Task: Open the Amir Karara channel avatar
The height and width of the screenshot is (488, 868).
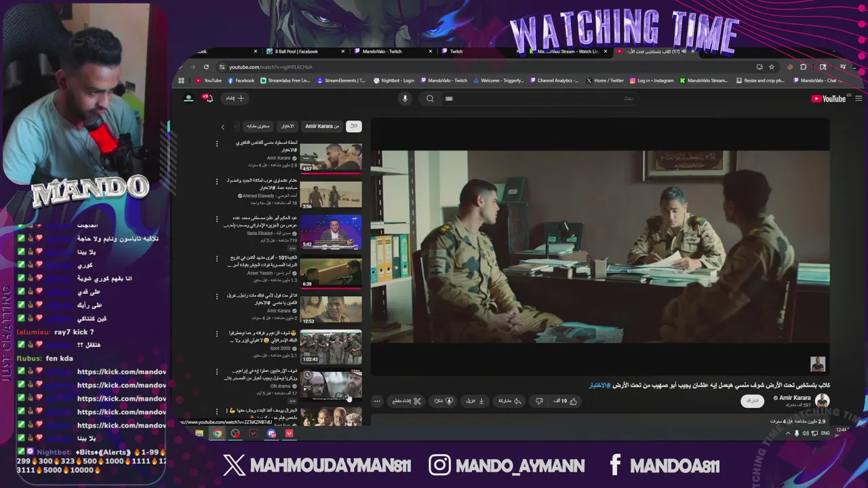Action: click(822, 401)
